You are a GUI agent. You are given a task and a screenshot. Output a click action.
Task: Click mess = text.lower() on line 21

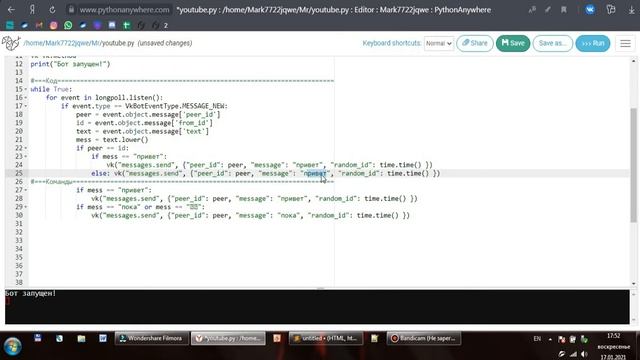point(112,140)
